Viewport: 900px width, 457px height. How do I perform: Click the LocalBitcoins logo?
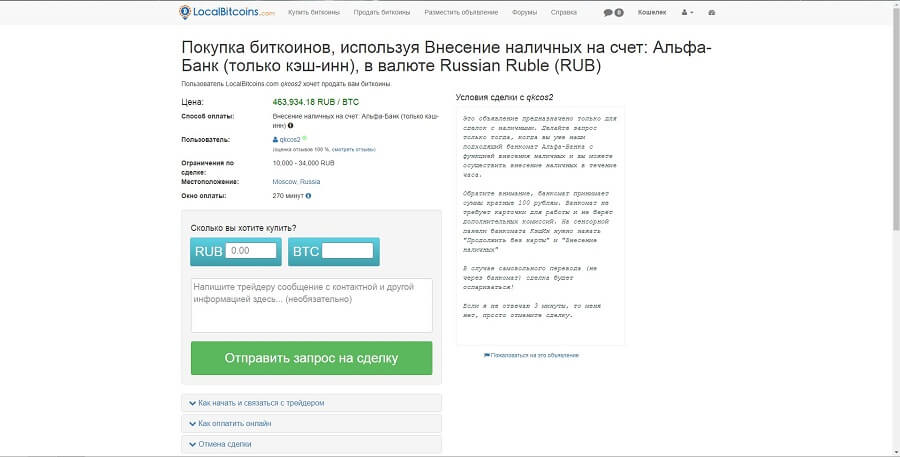click(x=227, y=11)
